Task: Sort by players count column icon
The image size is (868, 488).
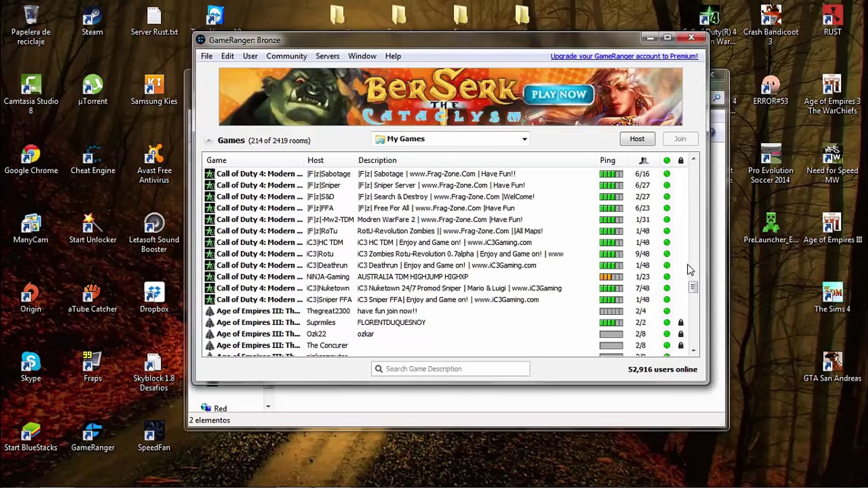Action: [644, 160]
